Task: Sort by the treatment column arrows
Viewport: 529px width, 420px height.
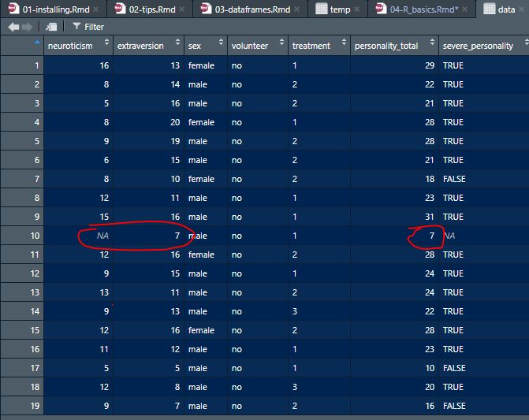Action: (x=344, y=43)
